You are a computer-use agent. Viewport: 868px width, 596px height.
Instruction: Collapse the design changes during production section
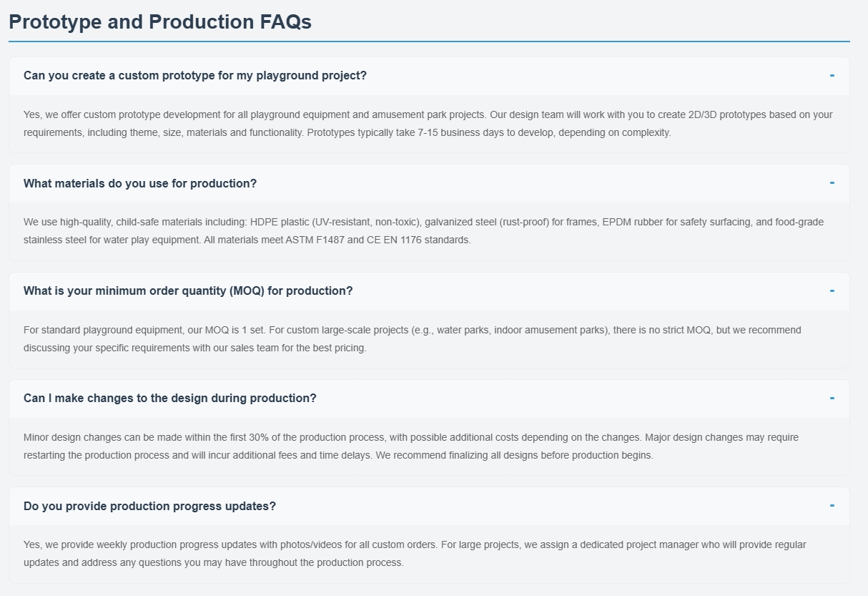coord(832,398)
